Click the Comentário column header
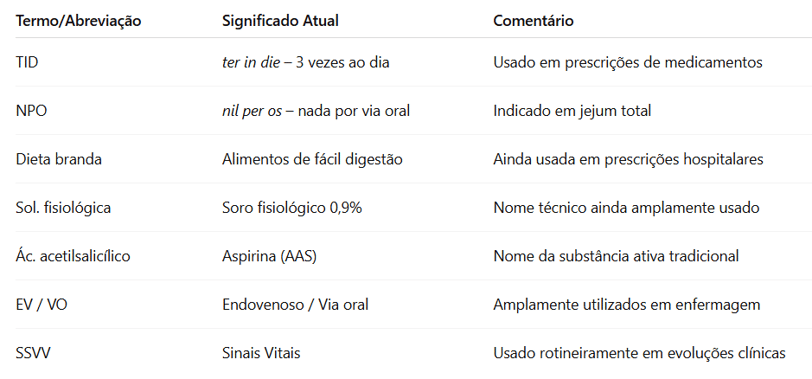Screen dimensions: 812x379 pyautogui.click(x=533, y=21)
